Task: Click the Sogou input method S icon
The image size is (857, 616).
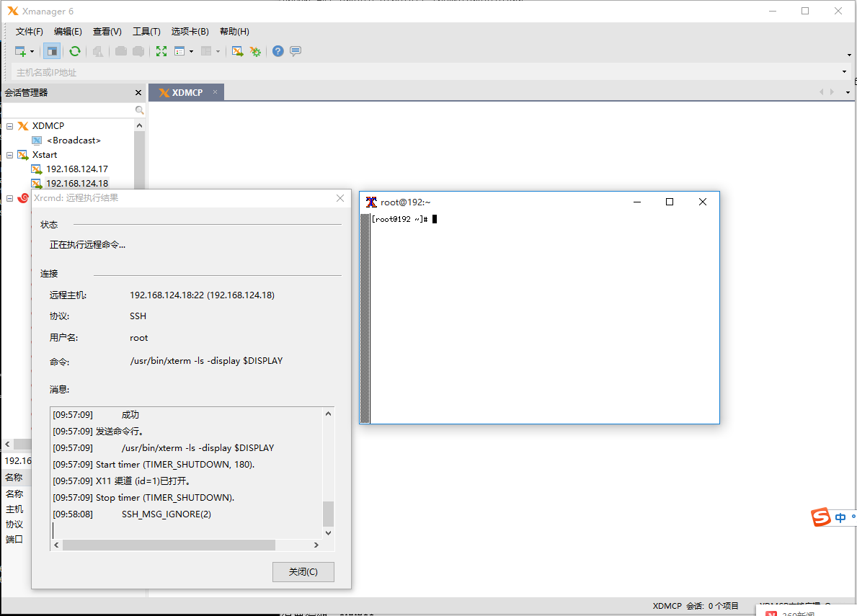Action: point(821,517)
